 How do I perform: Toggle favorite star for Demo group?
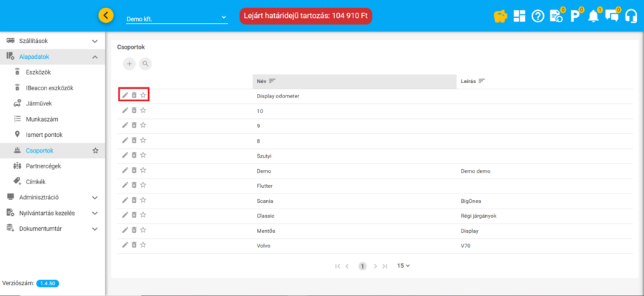[143, 171]
